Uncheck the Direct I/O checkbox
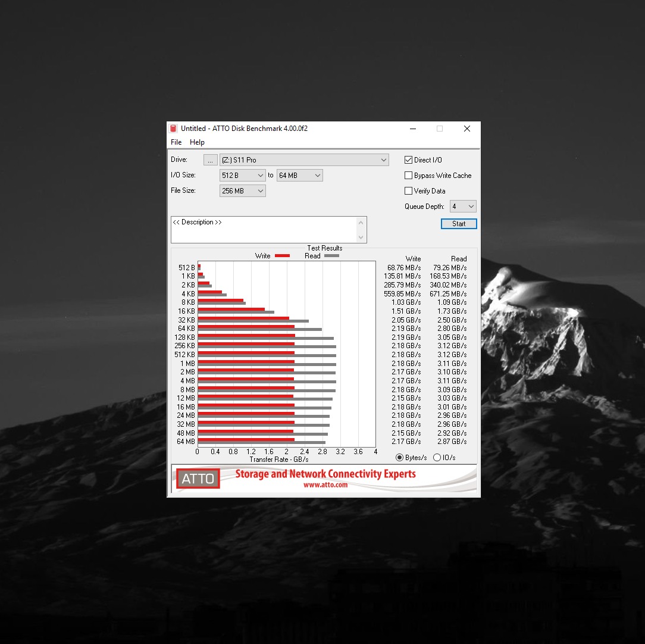Image resolution: width=645 pixels, height=644 pixels. pos(408,160)
